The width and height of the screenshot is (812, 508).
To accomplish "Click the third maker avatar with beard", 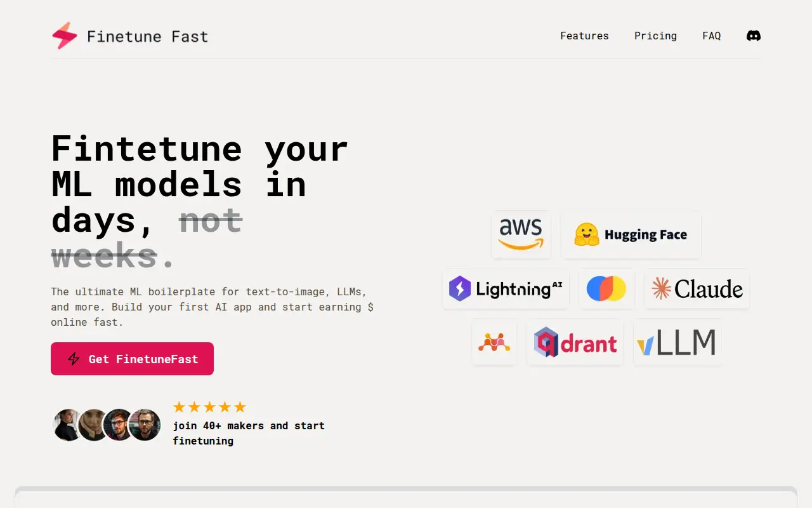I will click(x=119, y=425).
